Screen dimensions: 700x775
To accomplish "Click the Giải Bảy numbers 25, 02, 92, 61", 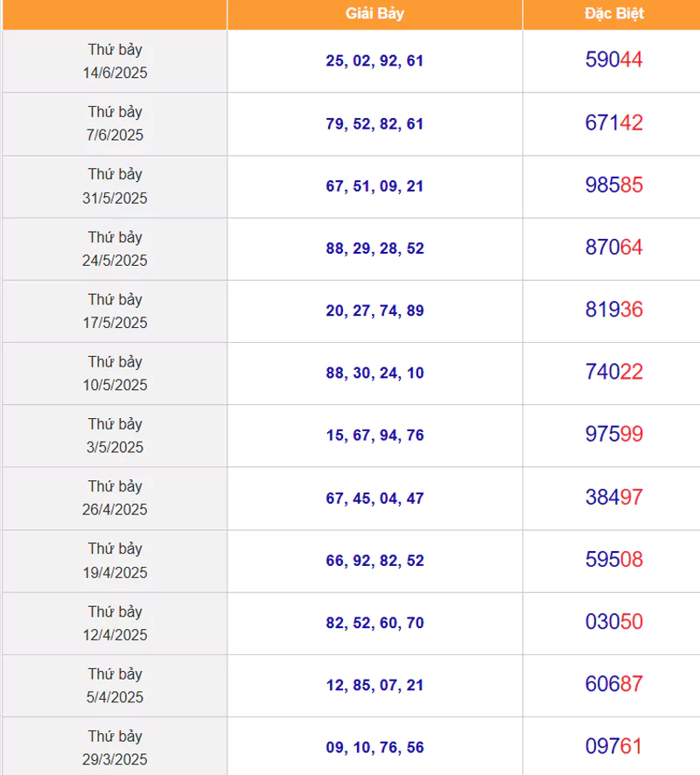I will pyautogui.click(x=374, y=61).
